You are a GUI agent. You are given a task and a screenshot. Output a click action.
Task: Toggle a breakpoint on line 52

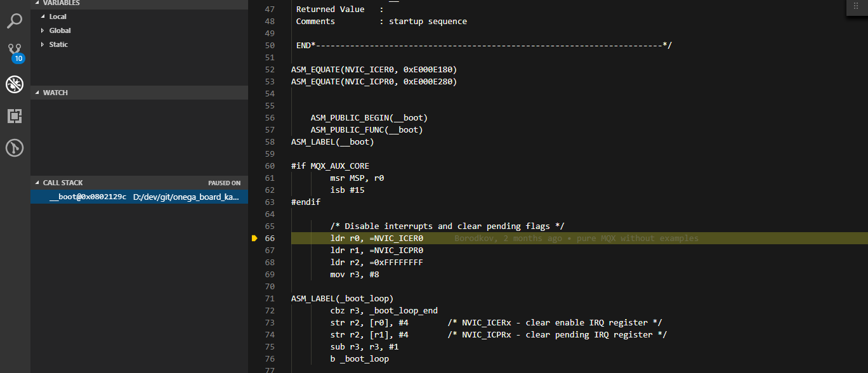point(254,69)
